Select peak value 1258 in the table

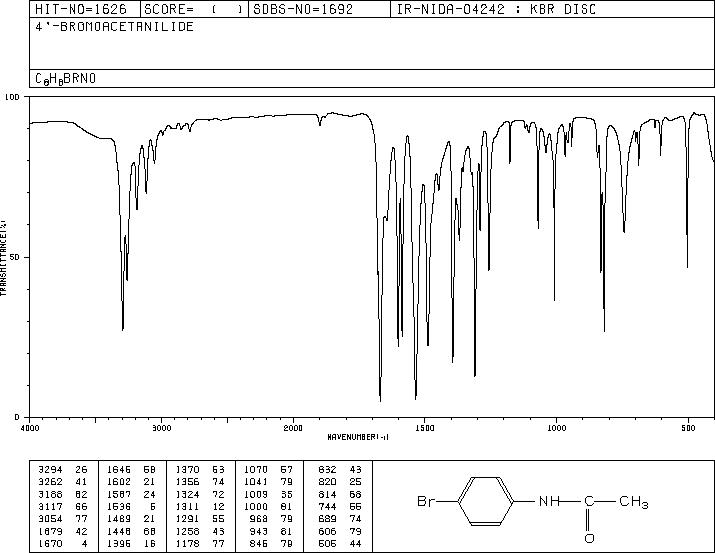[187, 531]
